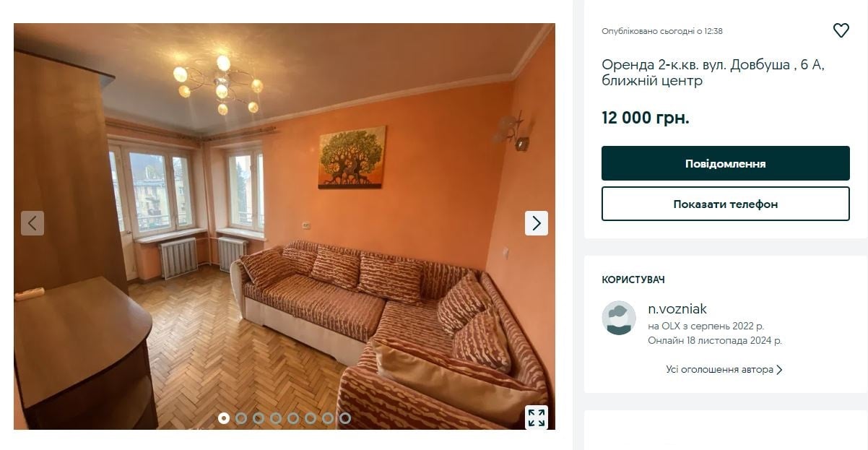868x450 pixels.
Task: Expand Усі оголошення автора link
Action: click(x=724, y=369)
